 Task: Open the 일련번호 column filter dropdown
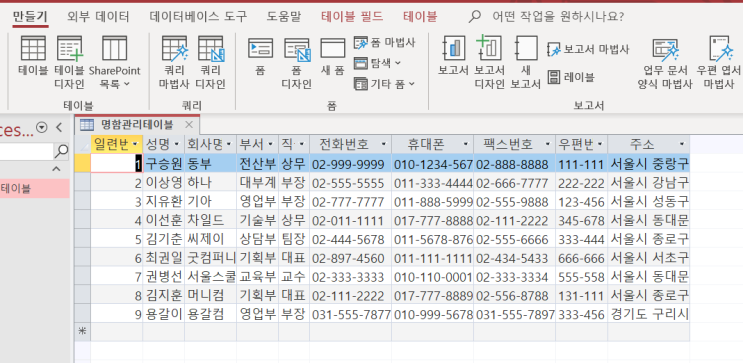[136, 144]
